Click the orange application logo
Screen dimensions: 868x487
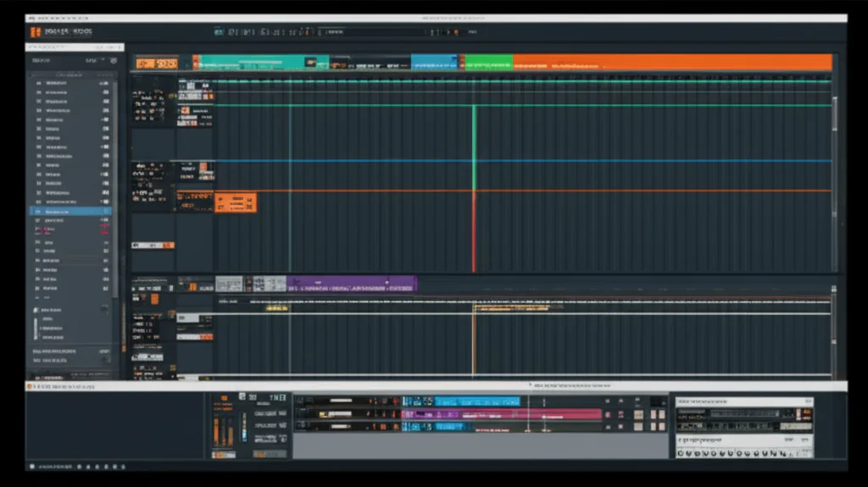pyautogui.click(x=36, y=32)
